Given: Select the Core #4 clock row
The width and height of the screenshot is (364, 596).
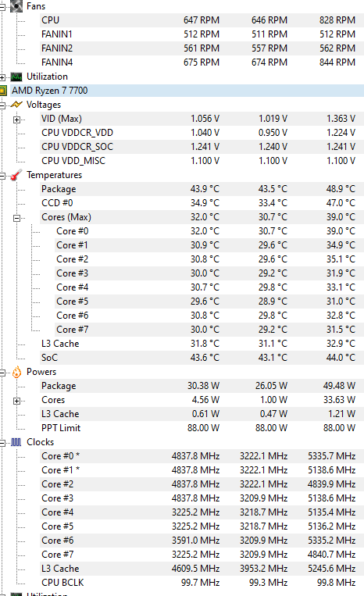Looking at the screenshot, I should point(202,512).
